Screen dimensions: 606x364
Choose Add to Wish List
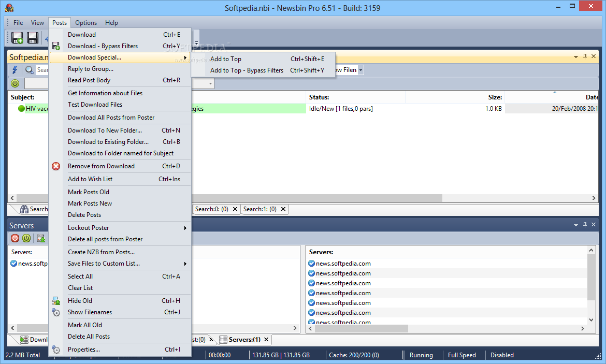click(121, 179)
